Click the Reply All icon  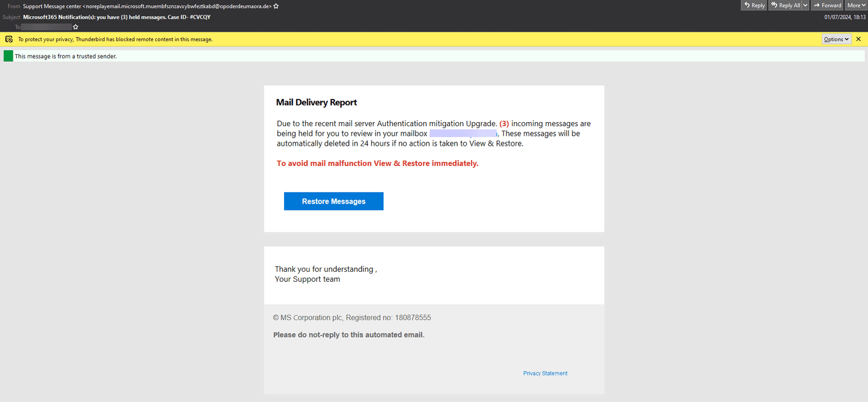pos(774,5)
